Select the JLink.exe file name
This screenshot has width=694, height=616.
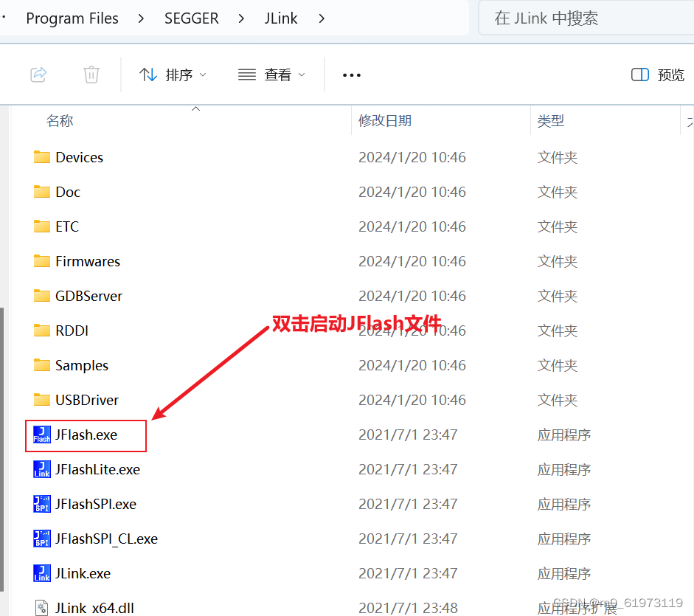(83, 573)
